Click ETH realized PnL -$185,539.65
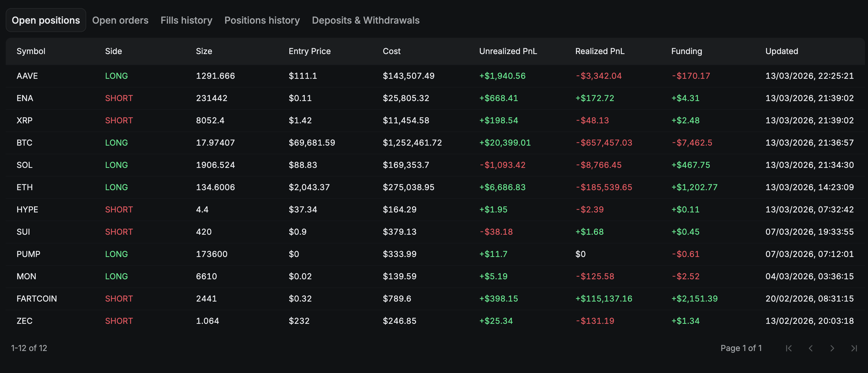Viewport: 868px width, 373px height. coord(604,187)
